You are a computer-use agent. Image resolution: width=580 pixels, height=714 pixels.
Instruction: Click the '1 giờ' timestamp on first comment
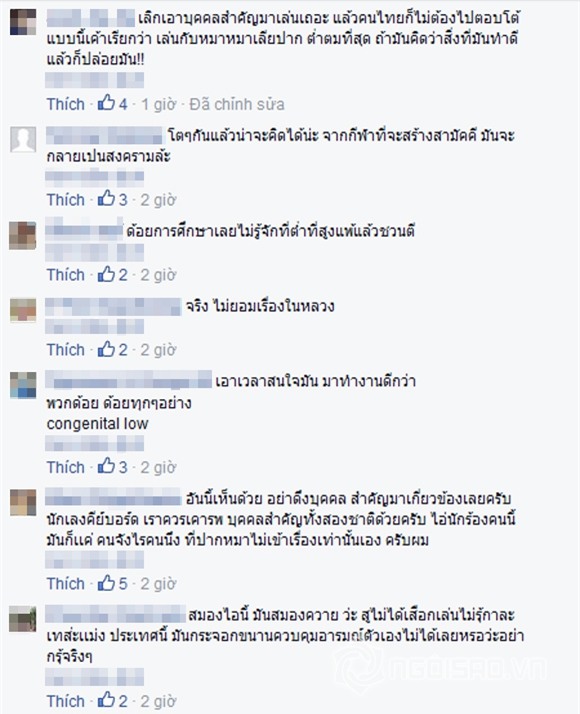(x=158, y=104)
